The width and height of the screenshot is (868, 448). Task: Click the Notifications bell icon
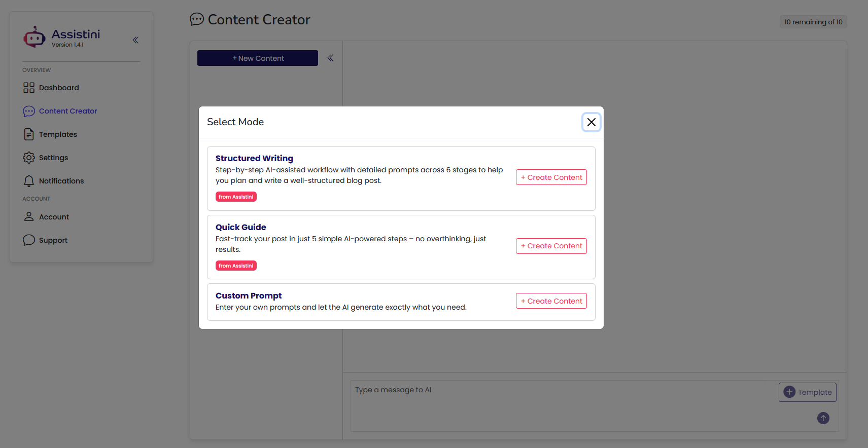pos(29,181)
